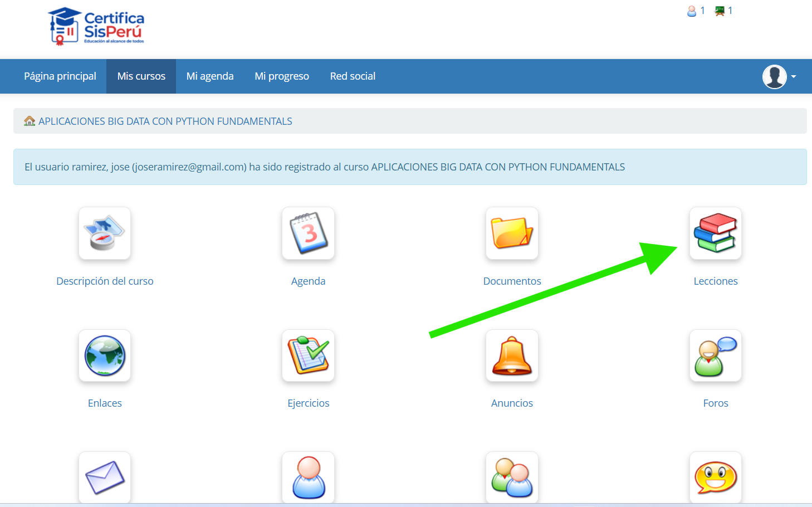Click the two-people group icon

tap(512, 477)
